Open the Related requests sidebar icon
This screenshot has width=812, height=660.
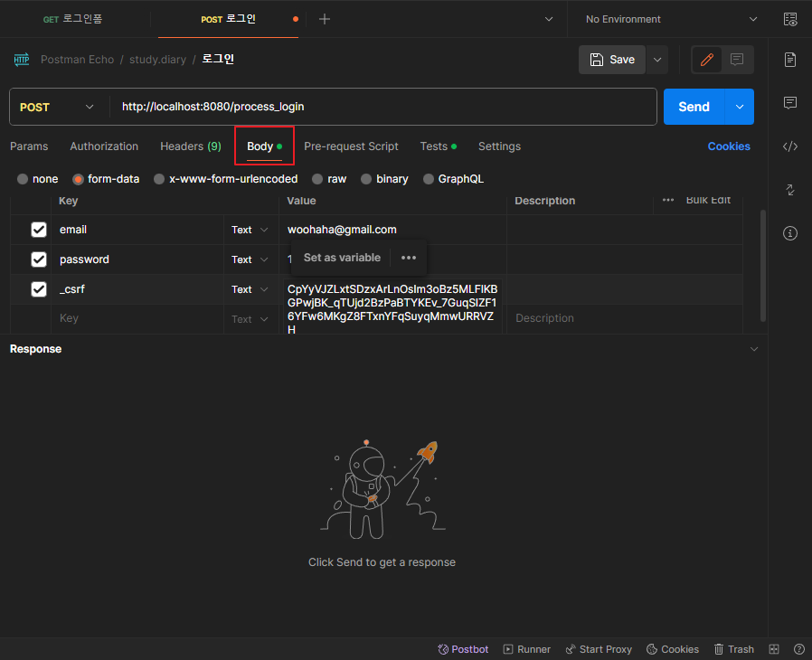coord(790,190)
